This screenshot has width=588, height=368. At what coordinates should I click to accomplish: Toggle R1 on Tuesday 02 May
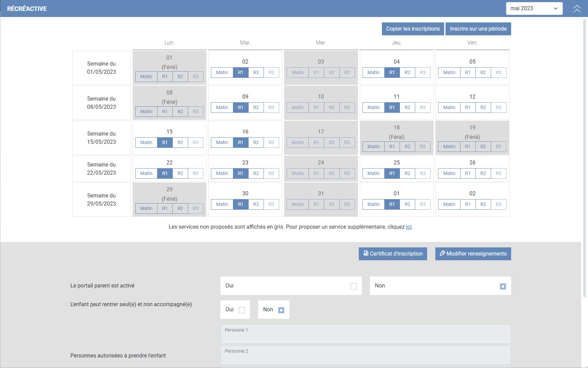240,72
